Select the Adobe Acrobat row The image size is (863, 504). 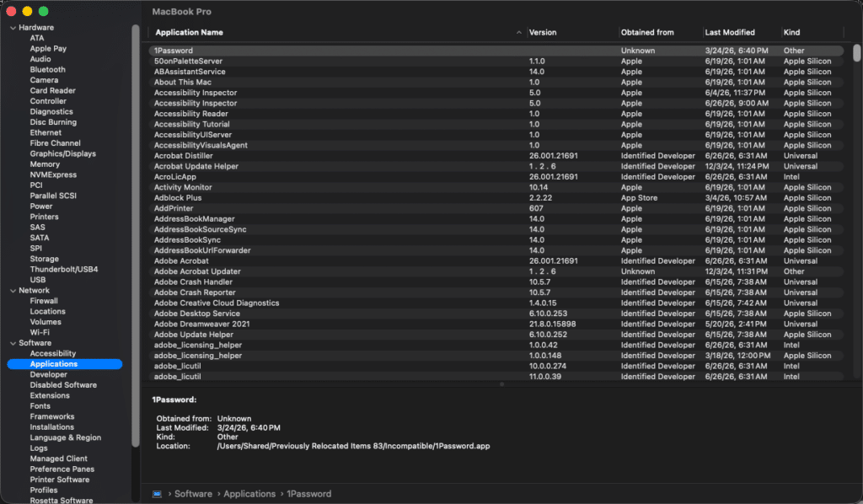[496, 260]
